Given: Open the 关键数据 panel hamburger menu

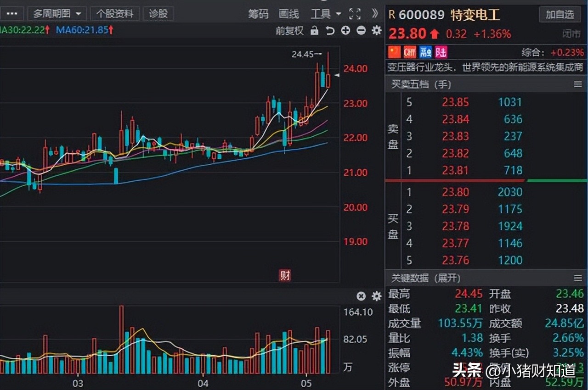Looking at the screenshot, I should click(x=577, y=278).
